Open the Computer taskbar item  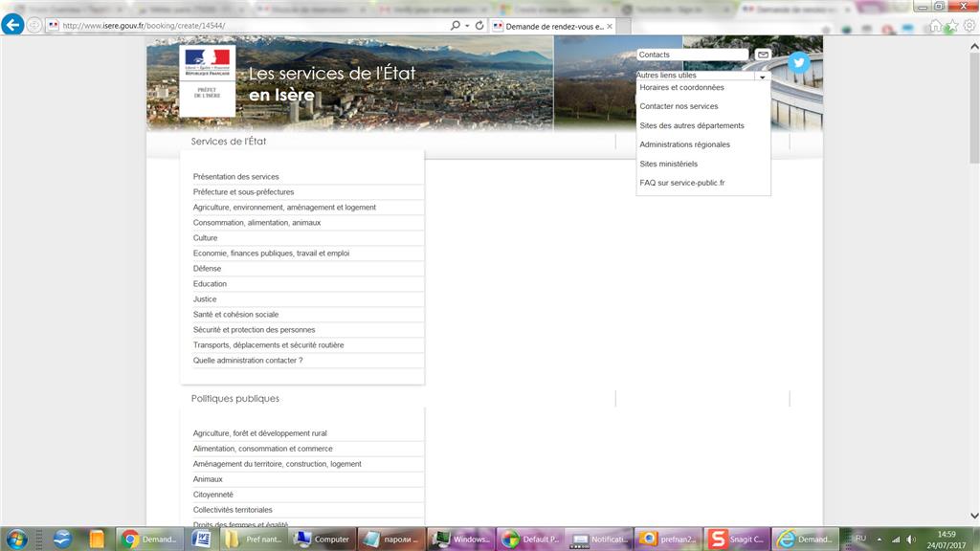click(322, 540)
